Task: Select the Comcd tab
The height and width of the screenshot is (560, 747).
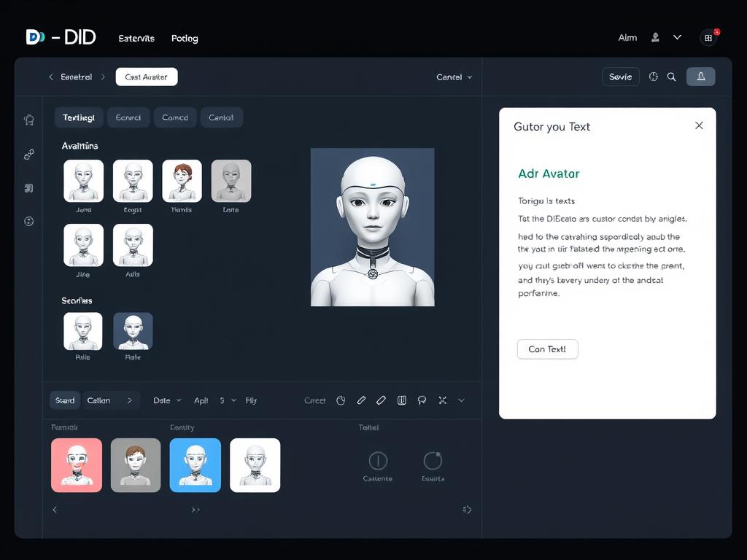Action: 175,117
